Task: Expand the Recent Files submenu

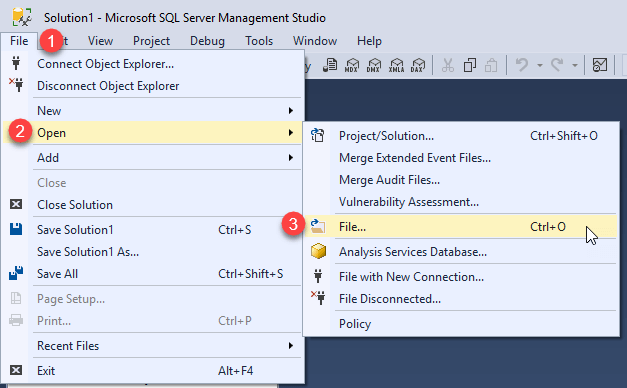Action: [x=167, y=346]
